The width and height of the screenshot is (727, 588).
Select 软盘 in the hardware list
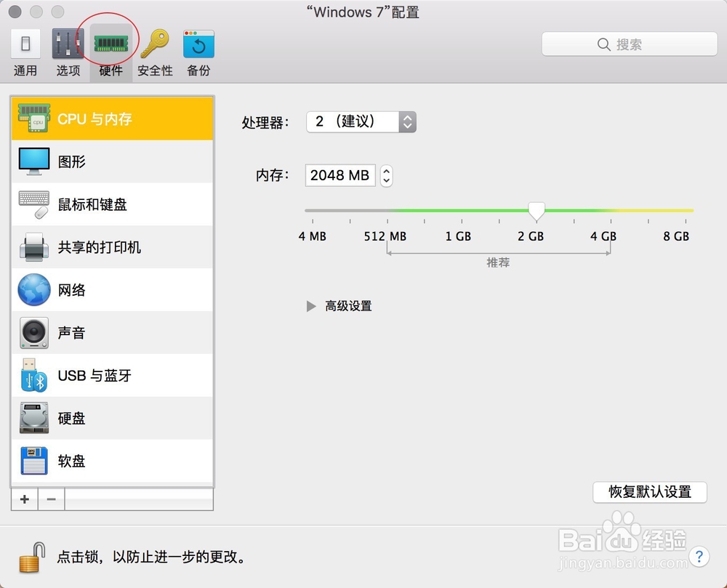pos(112,461)
